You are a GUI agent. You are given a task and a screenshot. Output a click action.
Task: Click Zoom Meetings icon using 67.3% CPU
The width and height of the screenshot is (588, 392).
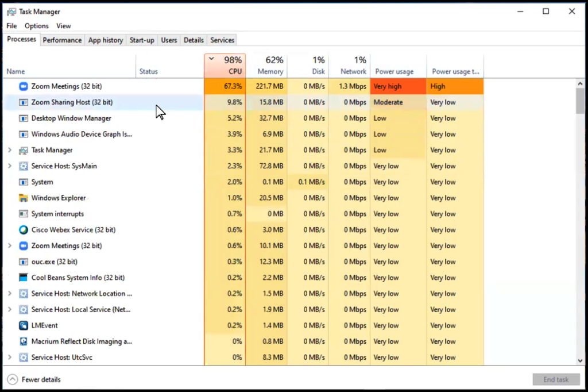(23, 86)
